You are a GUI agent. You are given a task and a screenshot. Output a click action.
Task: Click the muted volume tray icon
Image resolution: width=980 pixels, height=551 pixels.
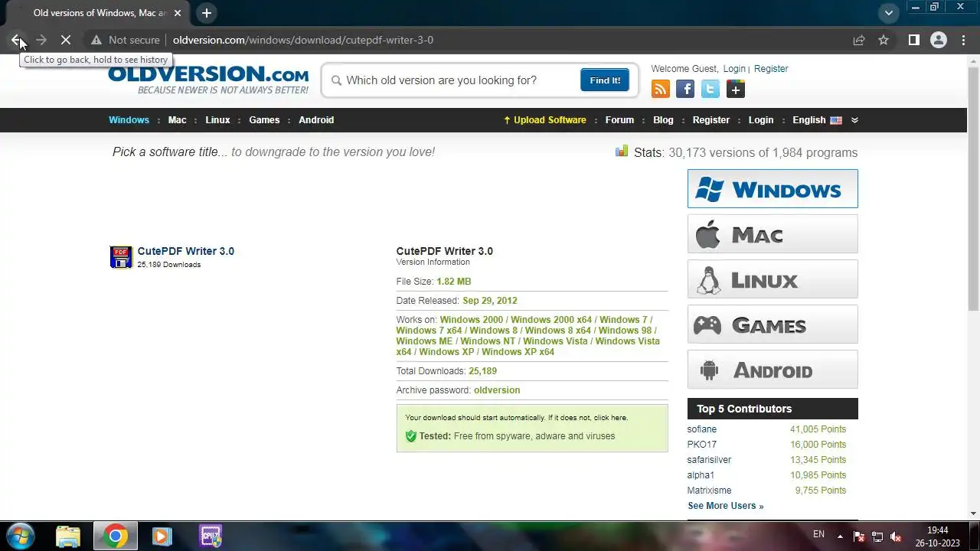896,536
